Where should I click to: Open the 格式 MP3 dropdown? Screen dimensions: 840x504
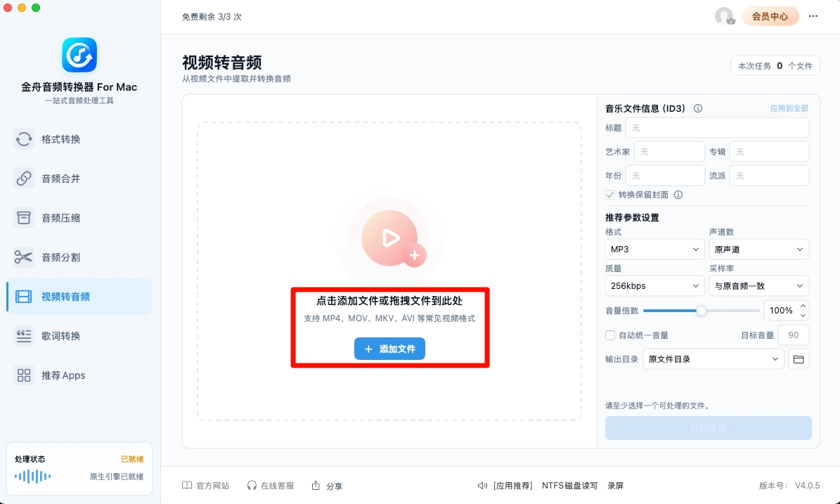click(x=654, y=250)
